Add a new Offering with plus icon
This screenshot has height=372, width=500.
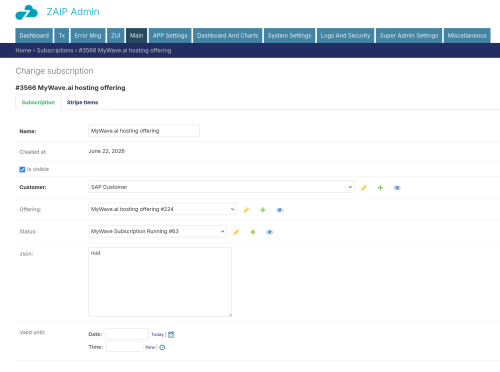coord(263,210)
